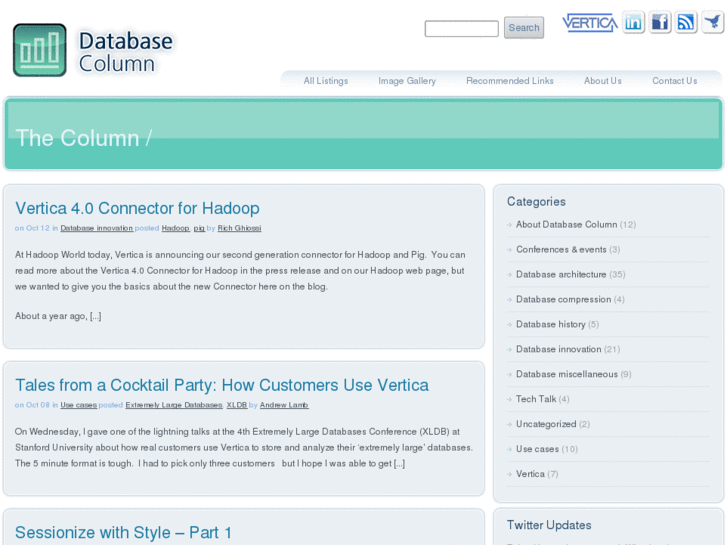Open Sessionize with Style – Part 1 post
This screenshot has width=727, height=545.
[x=123, y=532]
